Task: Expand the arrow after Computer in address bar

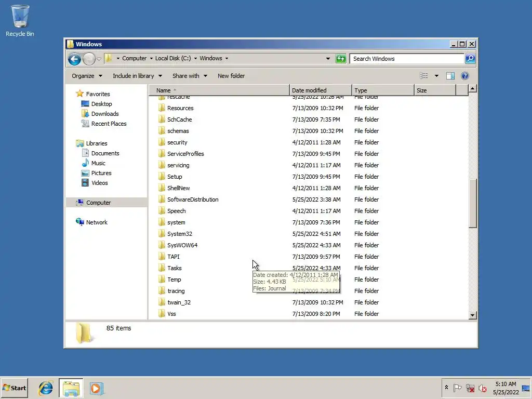Action: (x=151, y=58)
